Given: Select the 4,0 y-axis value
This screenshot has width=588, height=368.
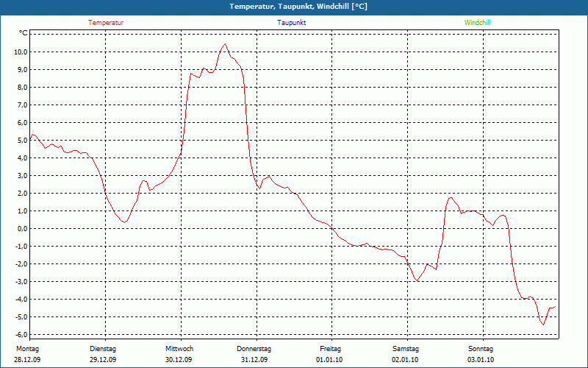Looking at the screenshot, I should (x=22, y=158).
